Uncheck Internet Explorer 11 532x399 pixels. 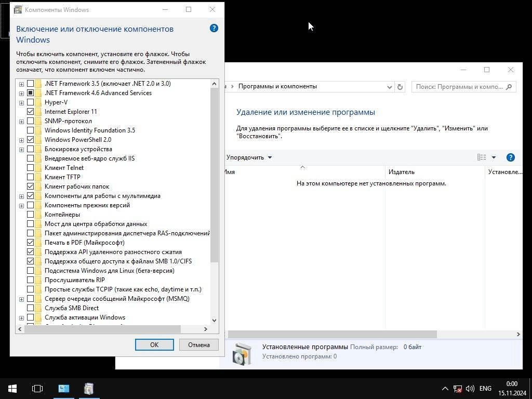pyautogui.click(x=30, y=112)
